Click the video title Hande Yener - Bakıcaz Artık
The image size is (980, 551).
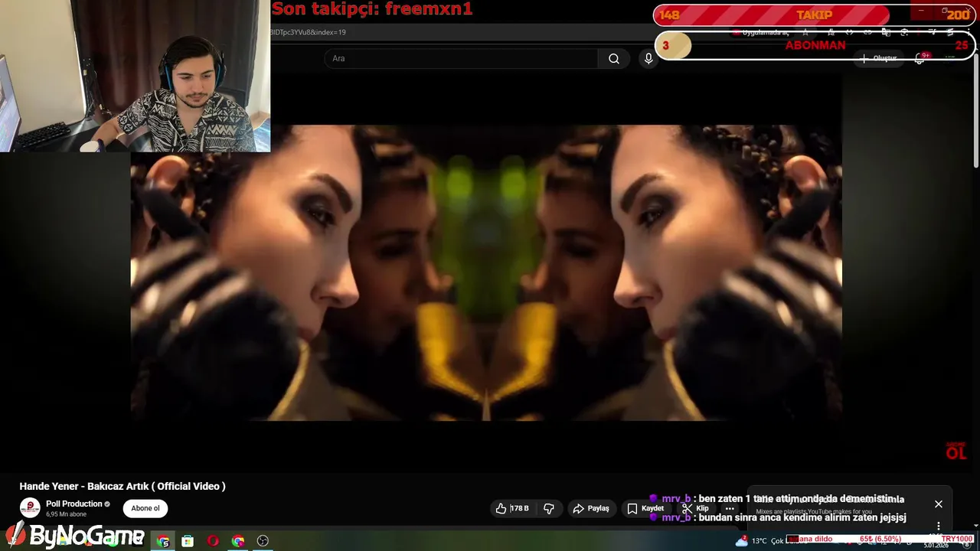click(122, 486)
